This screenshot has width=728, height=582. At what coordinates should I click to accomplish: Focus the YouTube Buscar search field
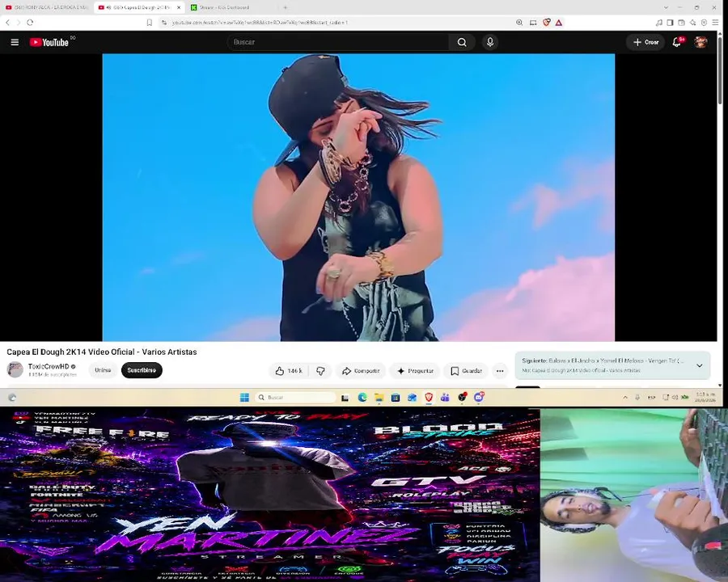pyautogui.click(x=339, y=42)
